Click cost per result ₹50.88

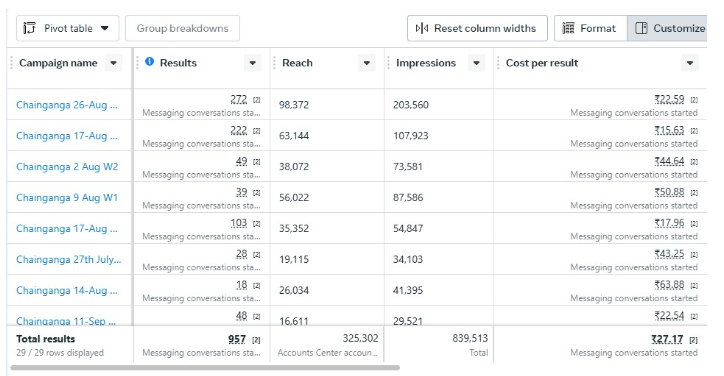click(669, 192)
